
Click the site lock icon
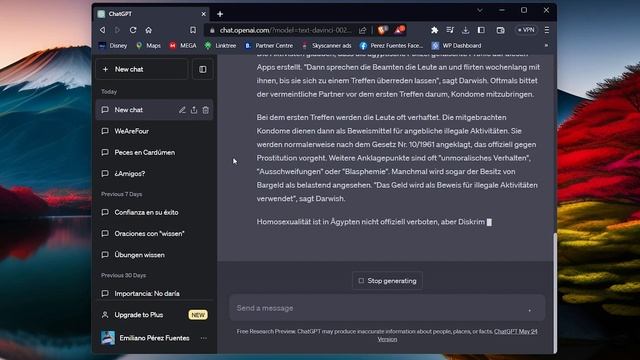pos(212,30)
